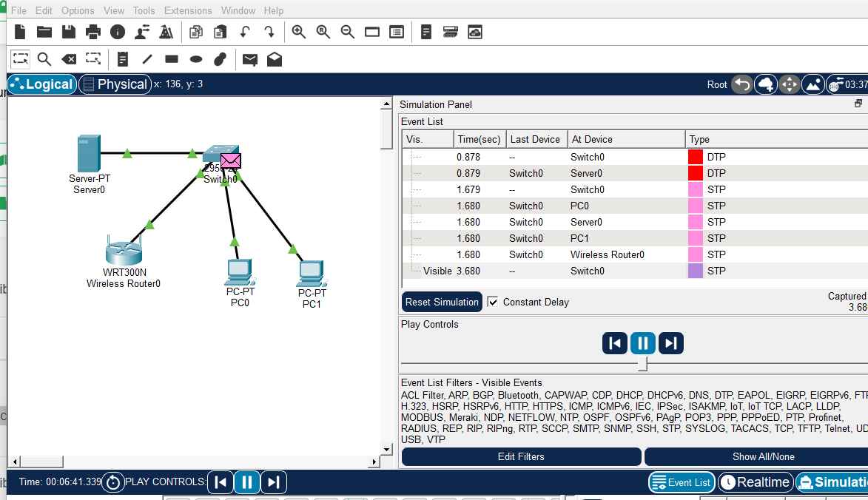Screen dimensions: 868x500
Task: Go back one level with Root arrow
Action: [741, 84]
